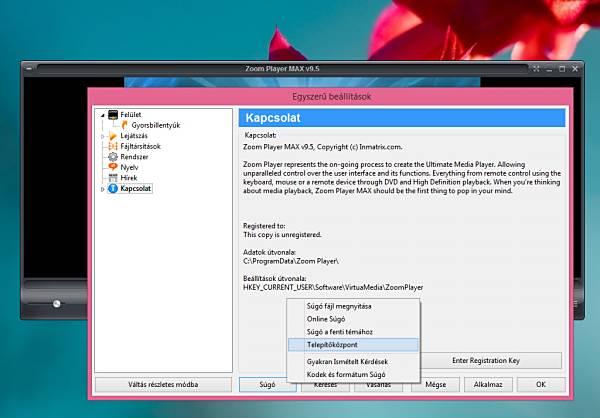
Task: Select the Felület monitor icon
Action: (113, 114)
